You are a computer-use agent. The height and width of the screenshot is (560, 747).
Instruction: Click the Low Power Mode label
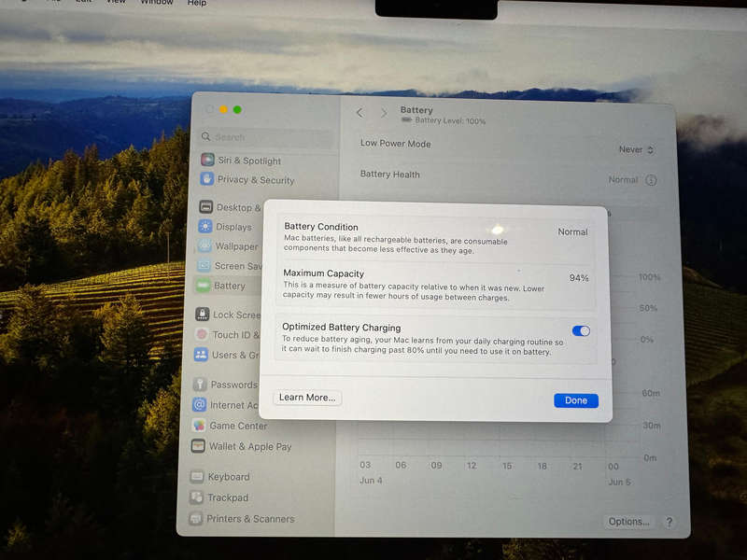[395, 144]
